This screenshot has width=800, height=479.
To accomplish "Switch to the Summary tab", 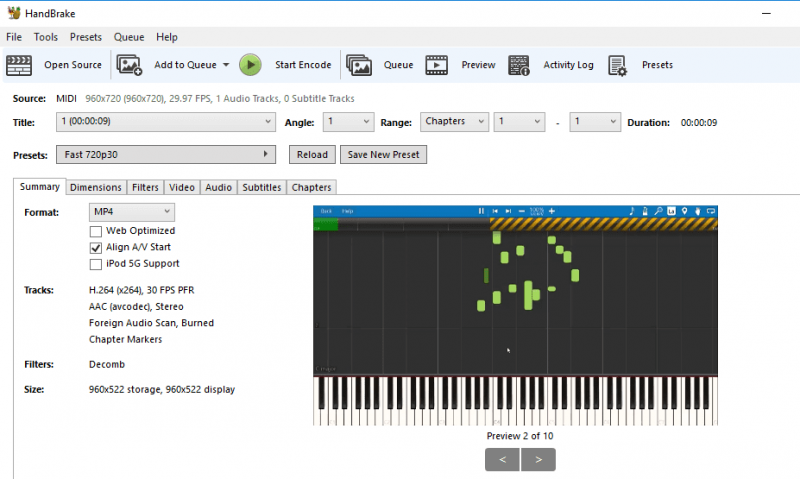I will pos(40,187).
